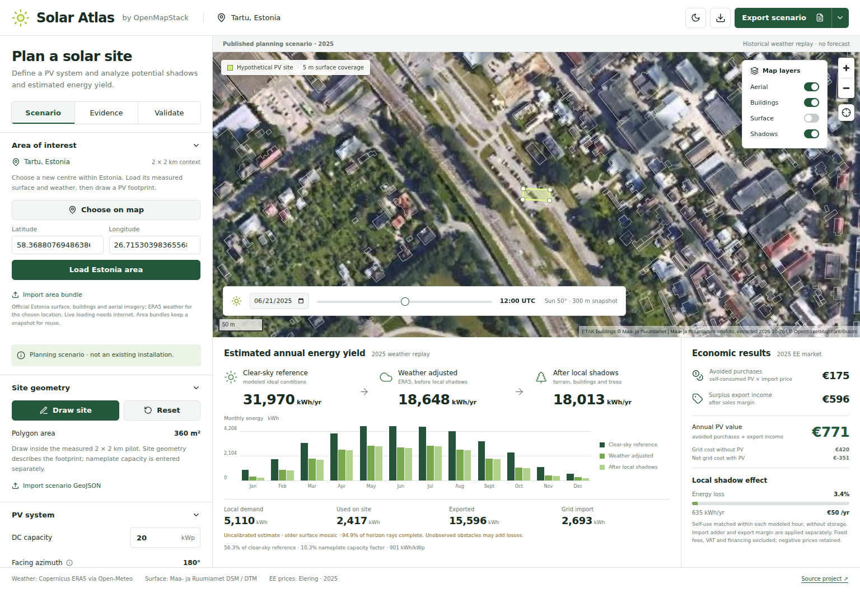This screenshot has width=860, height=616.
Task: Click Import scenario GeoJSON link
Action: point(57,486)
